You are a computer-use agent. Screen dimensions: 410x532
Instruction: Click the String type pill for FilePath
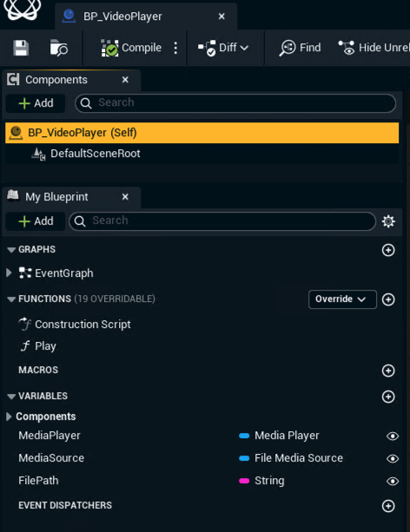point(261,481)
